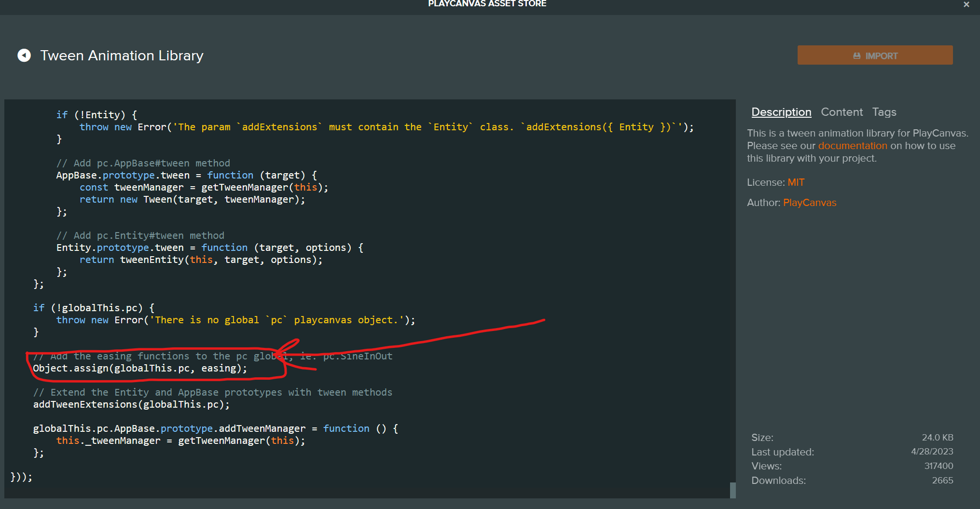Click the file size value '24.0 KB'

click(x=938, y=438)
